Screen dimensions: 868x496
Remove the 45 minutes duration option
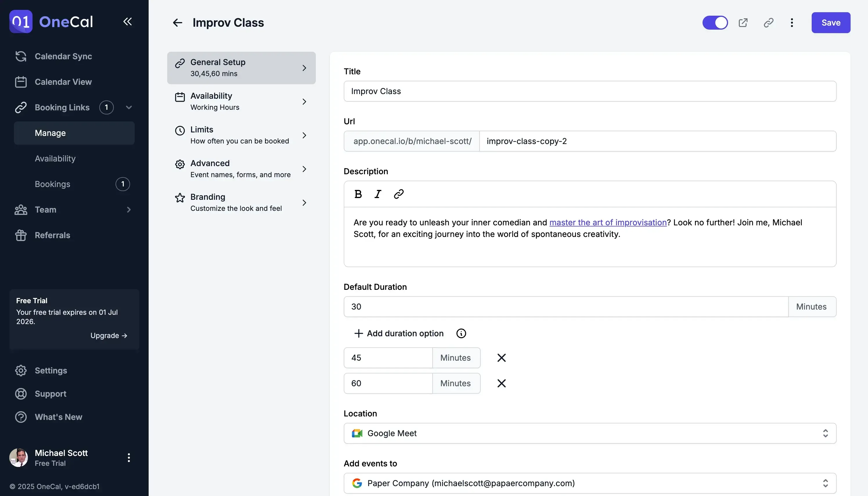501,357
